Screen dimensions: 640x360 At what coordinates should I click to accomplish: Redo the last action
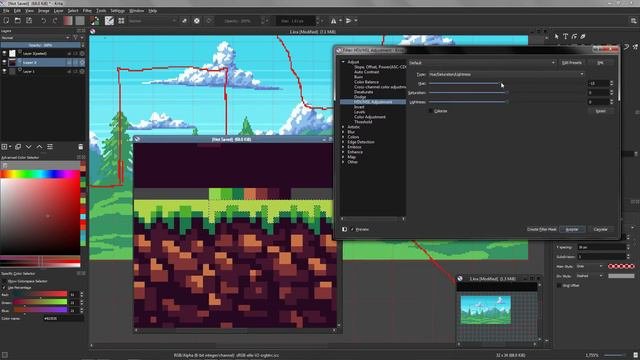point(55,20)
